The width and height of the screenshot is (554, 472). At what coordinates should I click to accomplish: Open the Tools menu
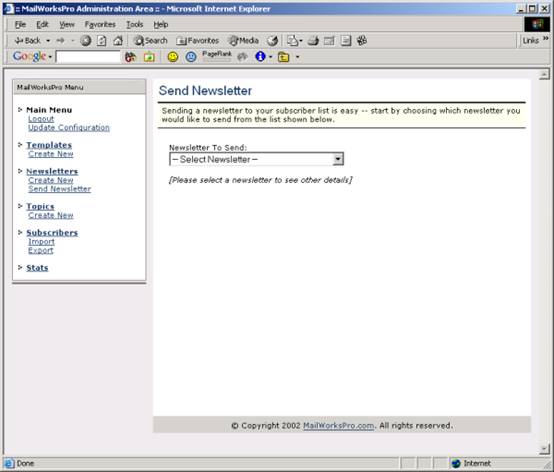point(135,25)
